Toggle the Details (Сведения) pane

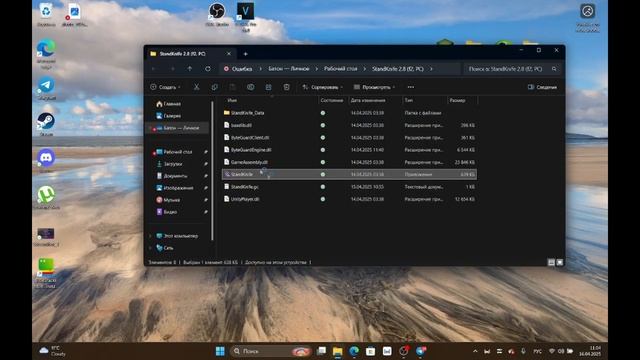(x=542, y=87)
